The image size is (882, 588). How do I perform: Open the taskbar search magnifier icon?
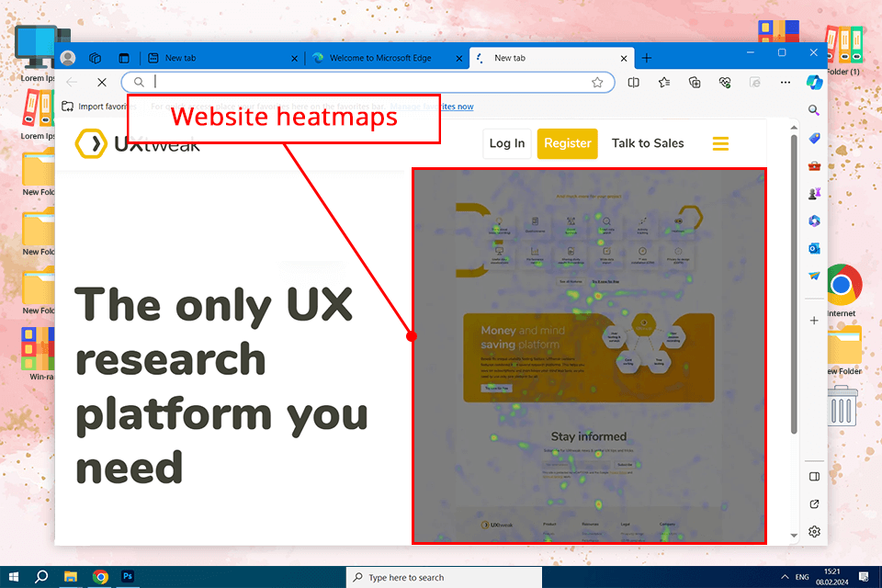click(41, 577)
